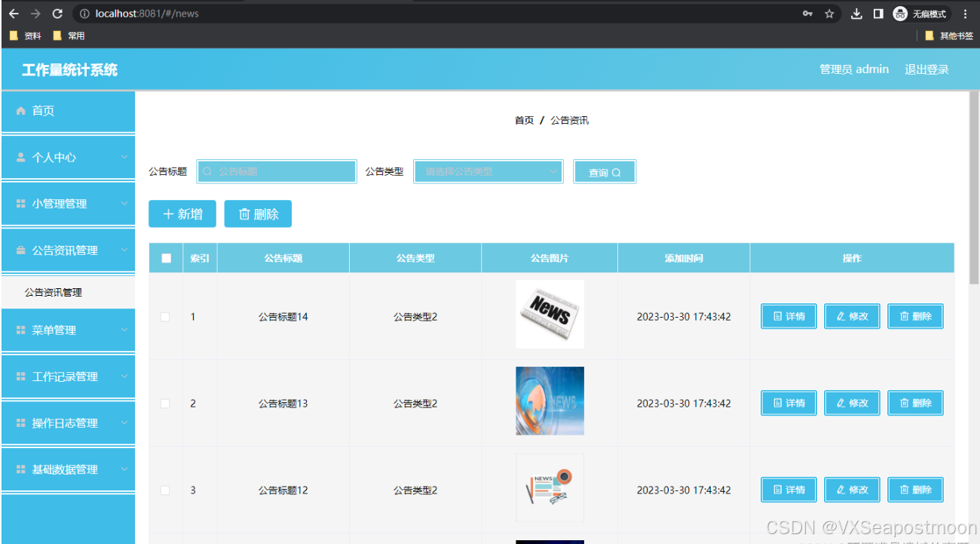The width and height of the screenshot is (980, 544).
Task: Click the 公告标题 search input field
Action: click(276, 171)
